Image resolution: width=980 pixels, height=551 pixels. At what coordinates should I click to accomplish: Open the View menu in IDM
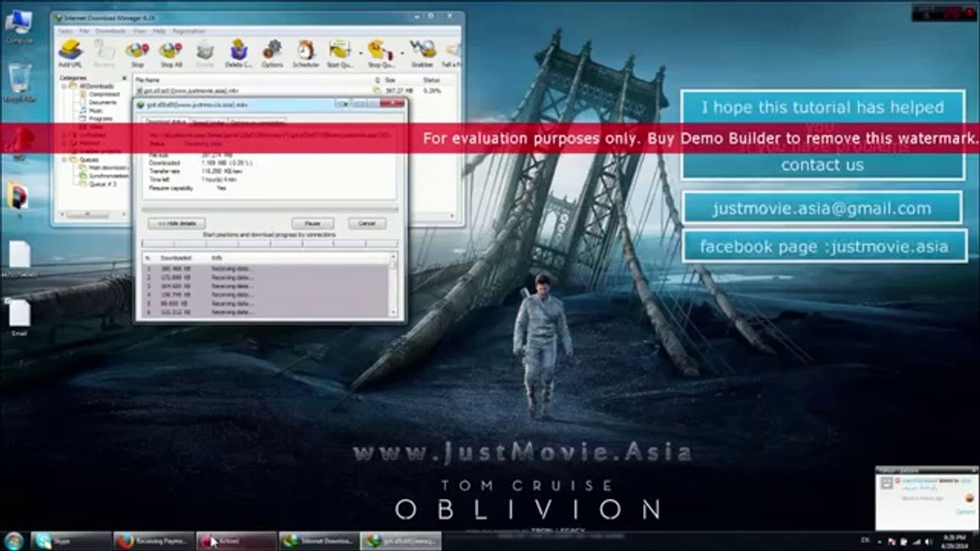click(139, 31)
